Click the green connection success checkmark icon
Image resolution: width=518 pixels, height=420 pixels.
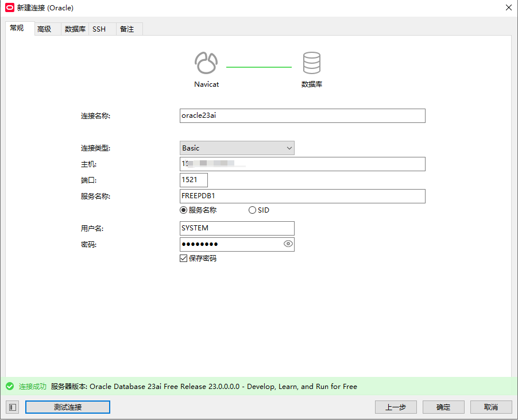click(x=10, y=386)
